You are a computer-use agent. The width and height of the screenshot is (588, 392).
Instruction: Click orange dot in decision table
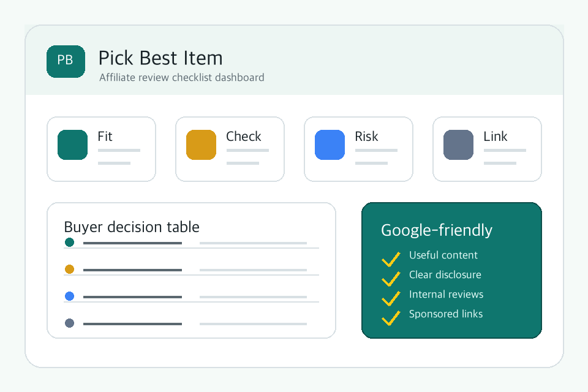tap(69, 269)
